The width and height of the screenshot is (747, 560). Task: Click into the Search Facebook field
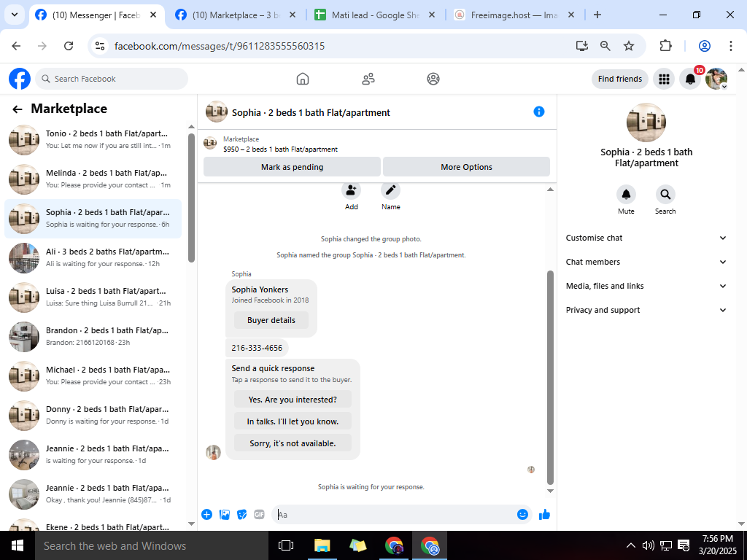tap(112, 79)
